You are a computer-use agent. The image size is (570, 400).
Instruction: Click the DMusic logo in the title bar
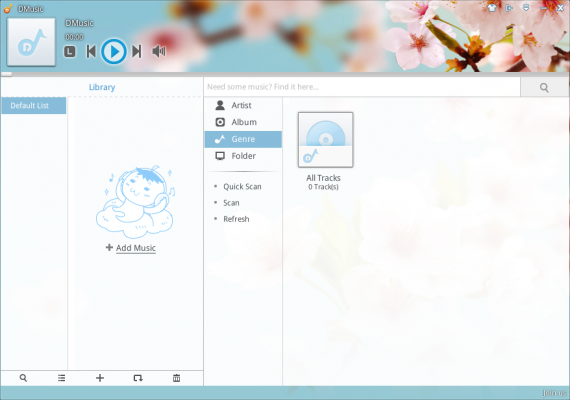(8, 8)
